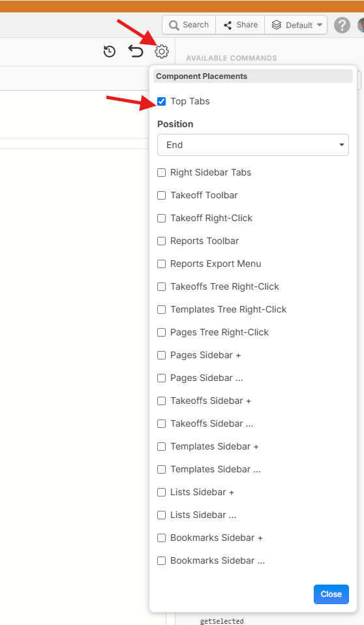The image size is (364, 625).
Task: Uncheck the Top Tabs checkbox
Action: 162,101
